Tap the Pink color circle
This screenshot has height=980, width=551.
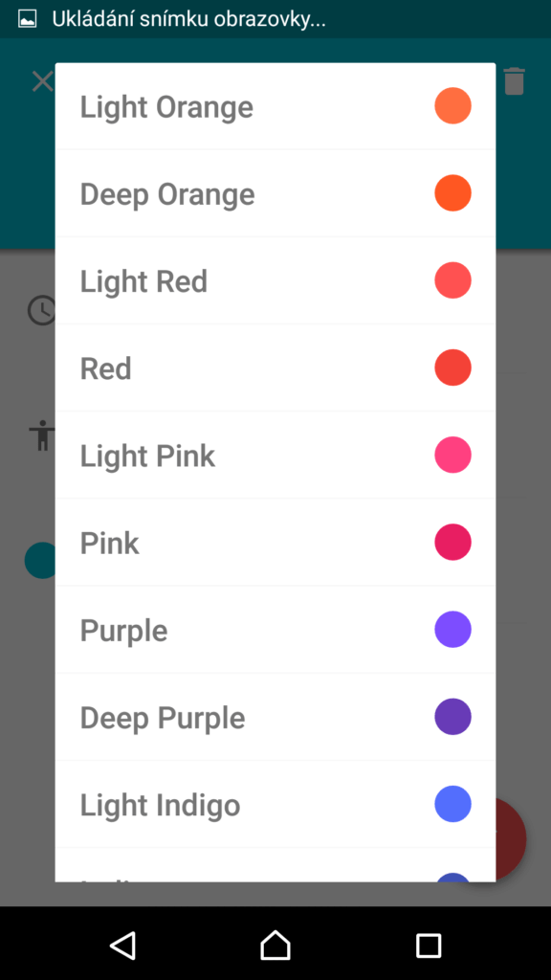(452, 542)
